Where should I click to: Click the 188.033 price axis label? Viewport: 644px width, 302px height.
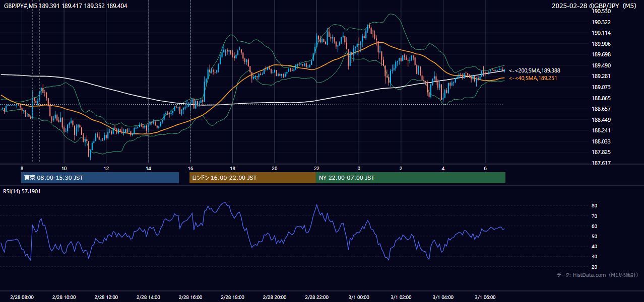coord(602,141)
